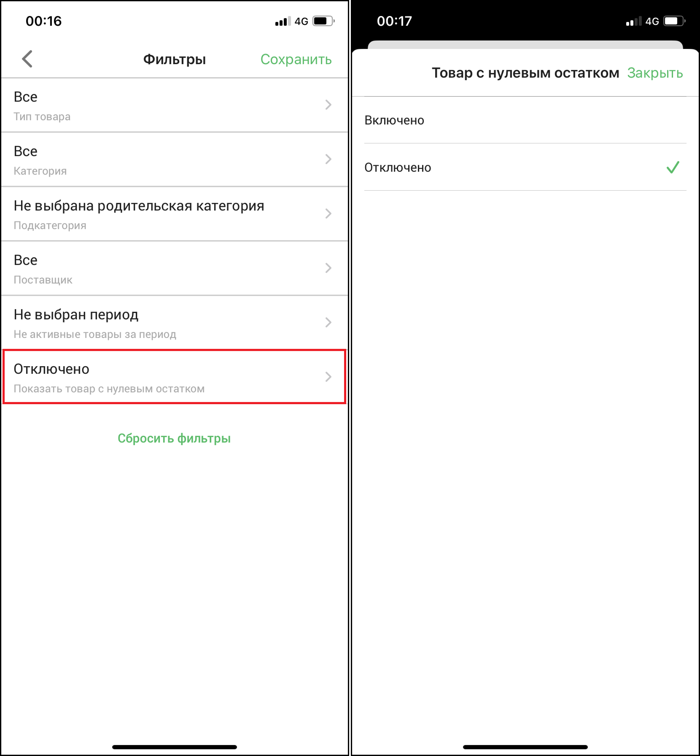This screenshot has width=700, height=756.
Task: Tap signal bars in right status bar
Action: coord(634,21)
